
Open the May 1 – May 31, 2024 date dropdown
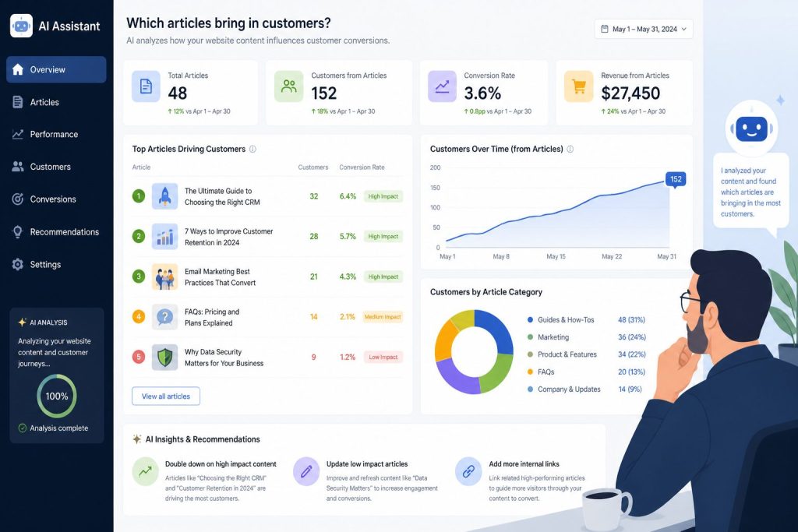tap(644, 29)
